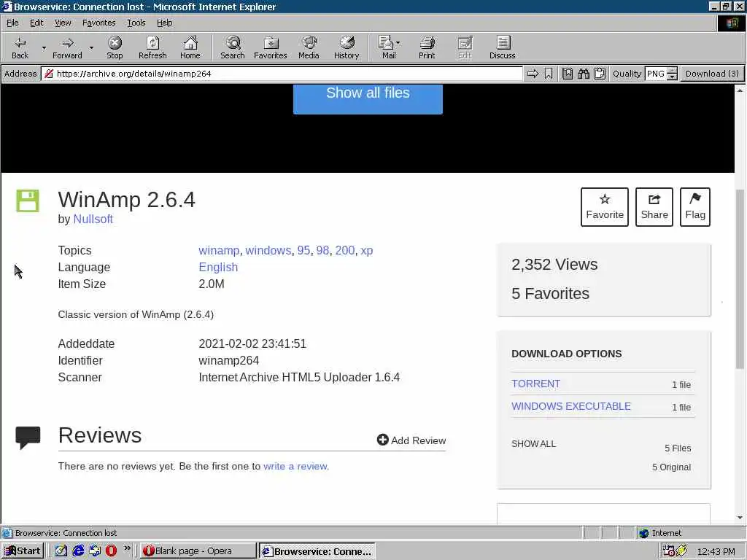Favorite this WinAmp item
This screenshot has height=560, width=747.
click(605, 207)
